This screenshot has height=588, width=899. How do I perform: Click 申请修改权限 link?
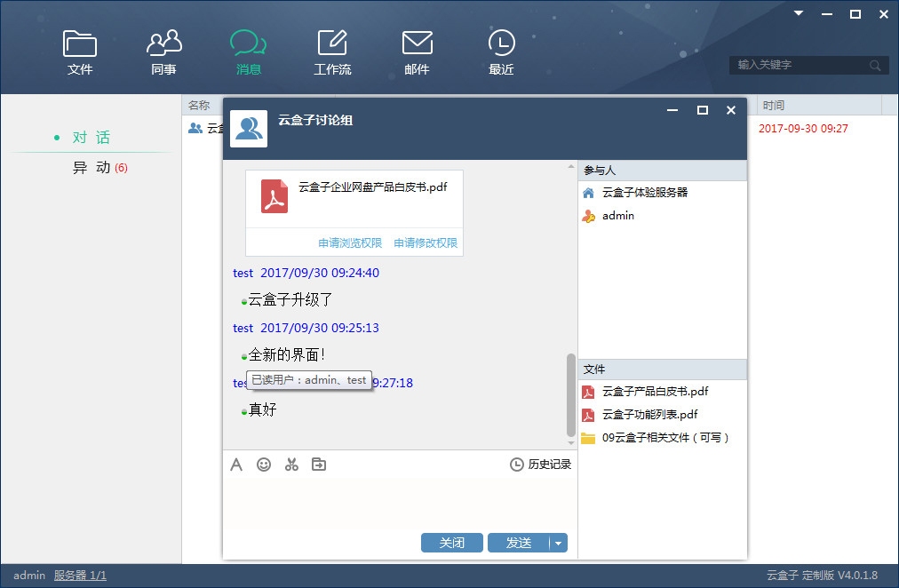click(x=426, y=243)
